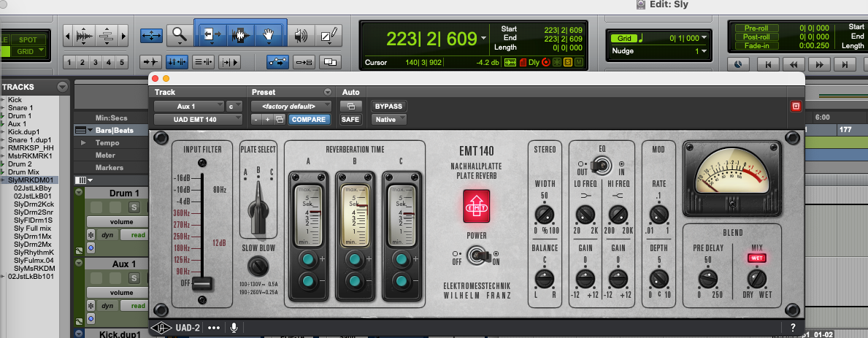The image size is (868, 338).
Task: Click Return to Zero transport button
Action: click(768, 64)
